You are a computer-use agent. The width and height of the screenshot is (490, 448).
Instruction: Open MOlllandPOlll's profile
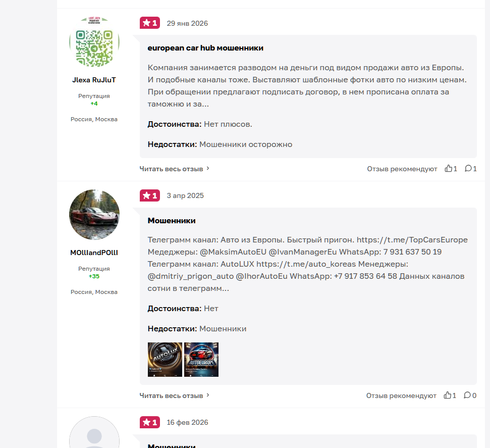94,253
